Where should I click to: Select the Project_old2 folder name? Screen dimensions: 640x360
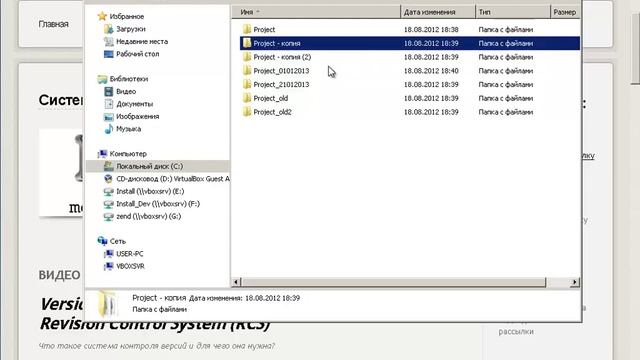click(x=272, y=112)
